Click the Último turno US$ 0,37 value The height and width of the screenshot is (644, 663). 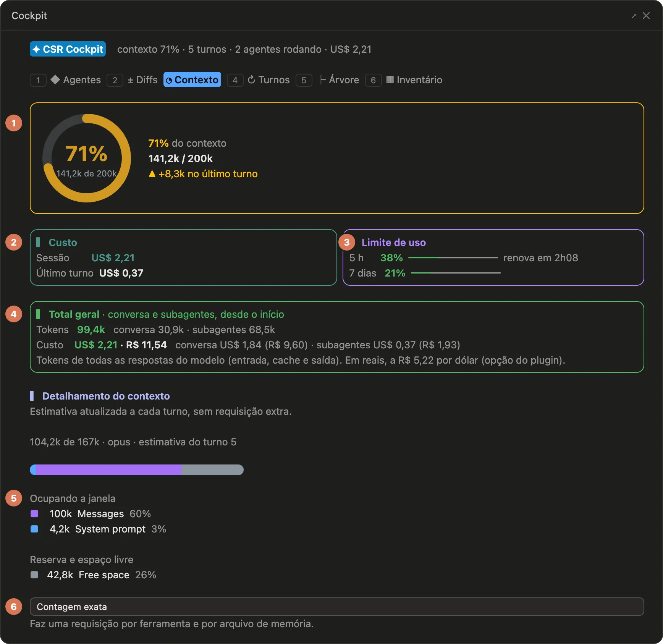[x=121, y=273]
